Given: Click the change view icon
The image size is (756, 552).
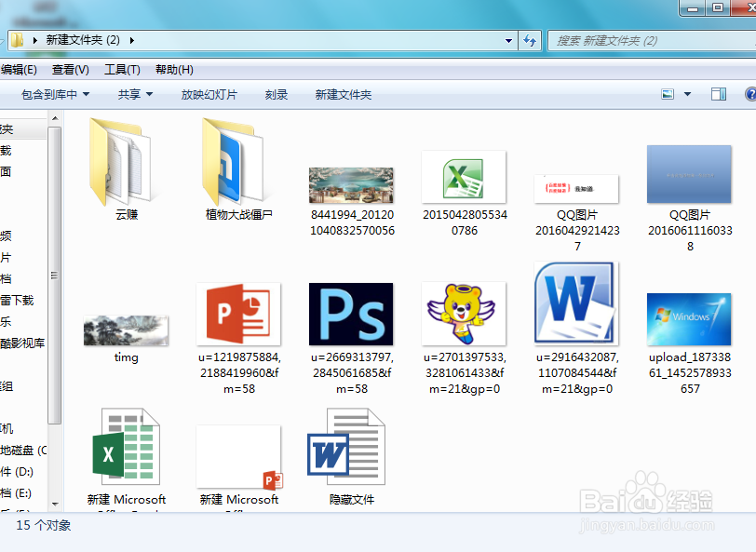Looking at the screenshot, I should click(x=668, y=95).
